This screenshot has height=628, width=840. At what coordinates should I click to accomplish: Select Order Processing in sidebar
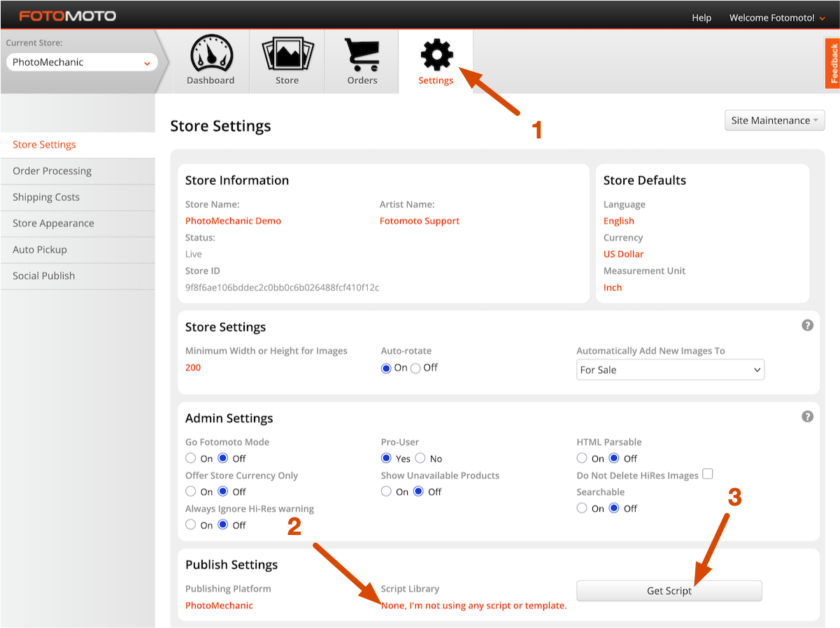(x=78, y=171)
